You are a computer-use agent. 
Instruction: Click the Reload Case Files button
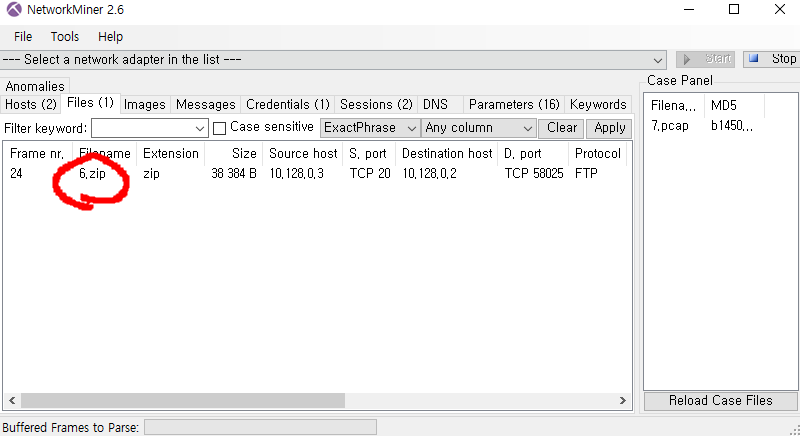[x=720, y=401]
